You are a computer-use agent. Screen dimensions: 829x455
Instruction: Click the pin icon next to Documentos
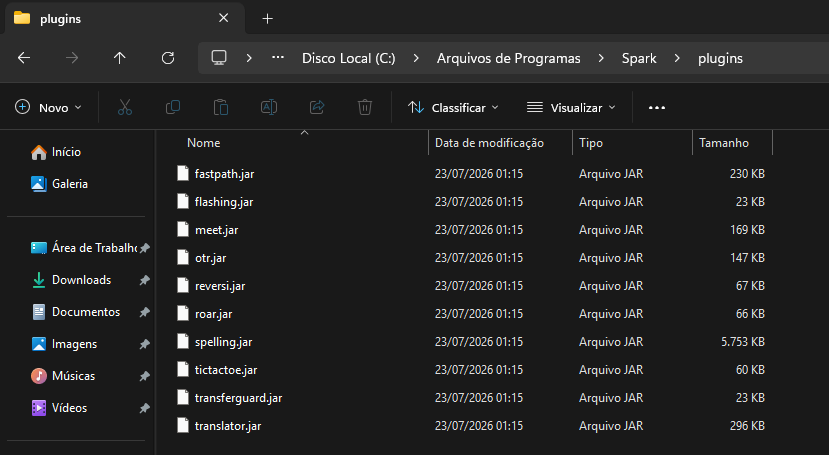[x=144, y=312]
